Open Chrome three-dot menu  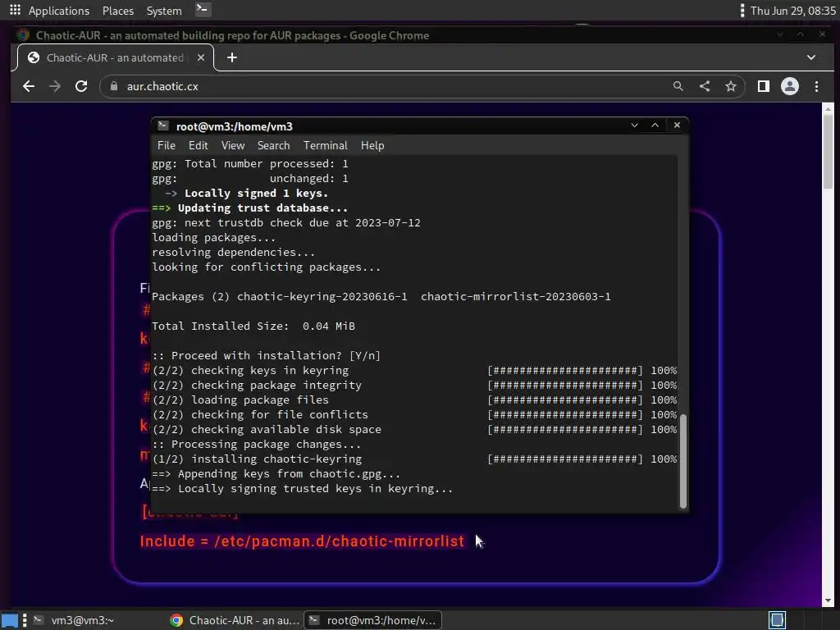(816, 86)
